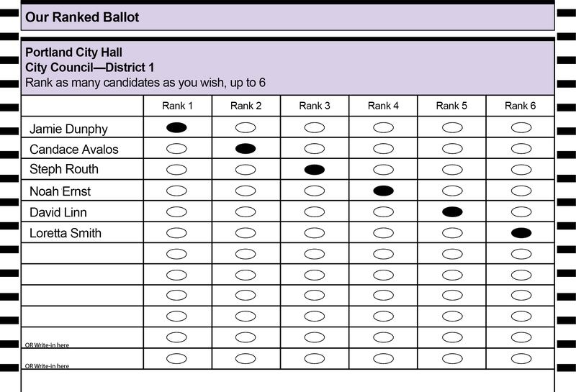Screen dimensions: 576x392
Task: Fill Rank 6 oval in first write-in row
Action: (x=521, y=337)
